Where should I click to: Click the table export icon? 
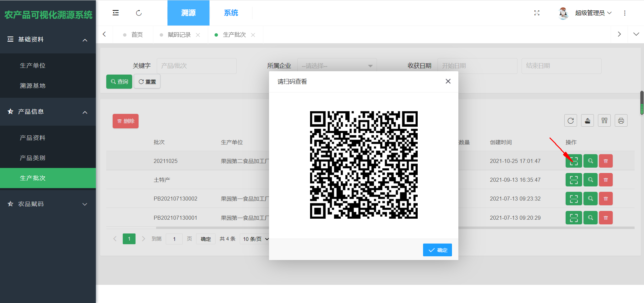(588, 121)
